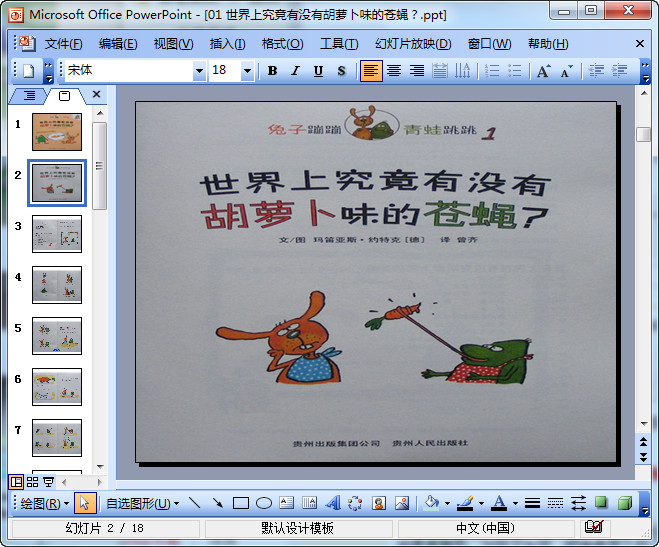Select slide 5 thumbnail
Image resolution: width=659 pixels, height=547 pixels.
pyautogui.click(x=57, y=336)
